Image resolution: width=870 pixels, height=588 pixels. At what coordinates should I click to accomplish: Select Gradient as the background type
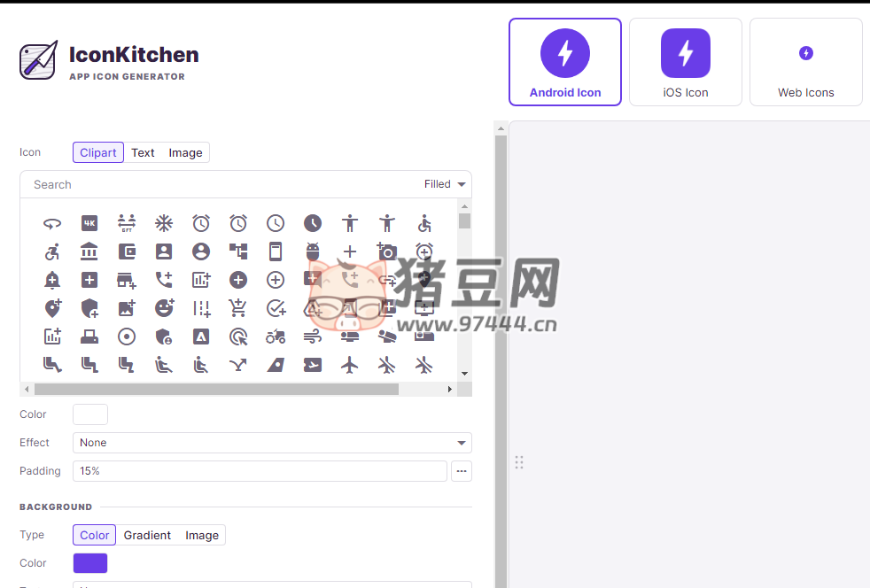147,535
